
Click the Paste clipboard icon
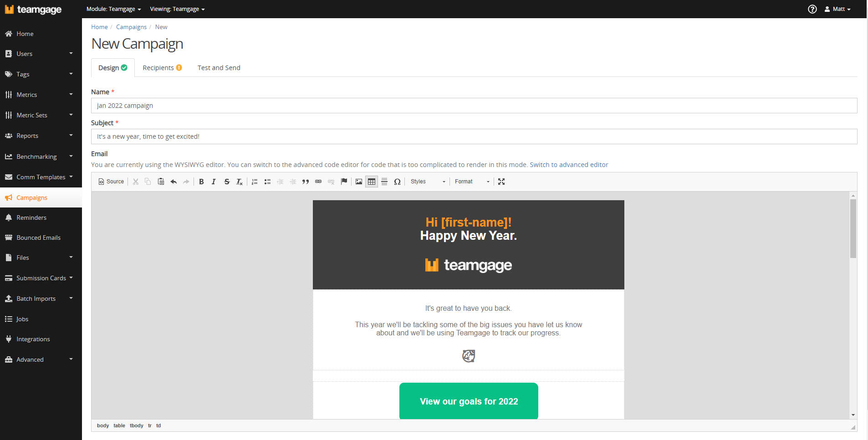coord(161,182)
